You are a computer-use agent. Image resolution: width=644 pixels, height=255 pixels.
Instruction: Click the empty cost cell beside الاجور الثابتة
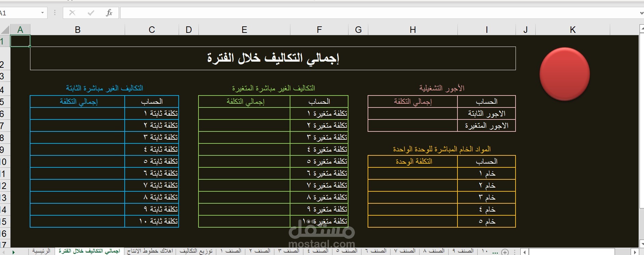[x=413, y=114]
